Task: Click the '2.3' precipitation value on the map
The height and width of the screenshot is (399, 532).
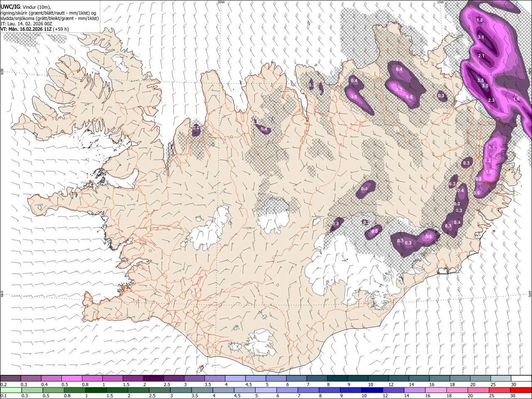Action: tap(491, 101)
